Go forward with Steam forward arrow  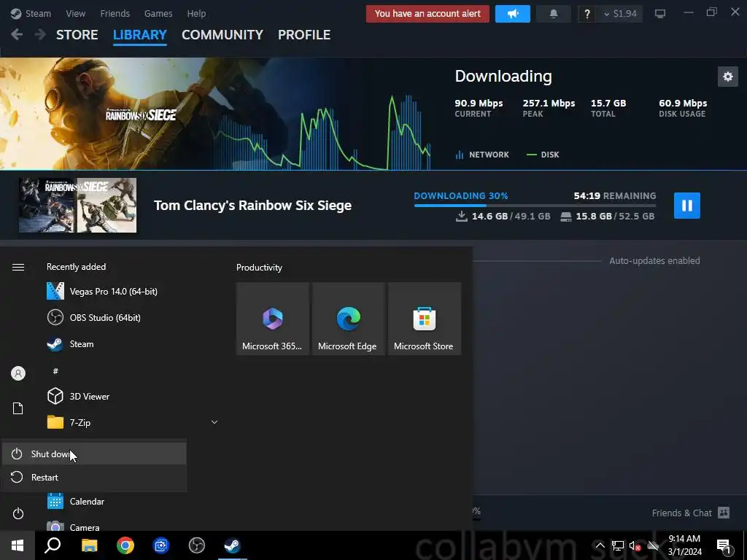pos(40,35)
